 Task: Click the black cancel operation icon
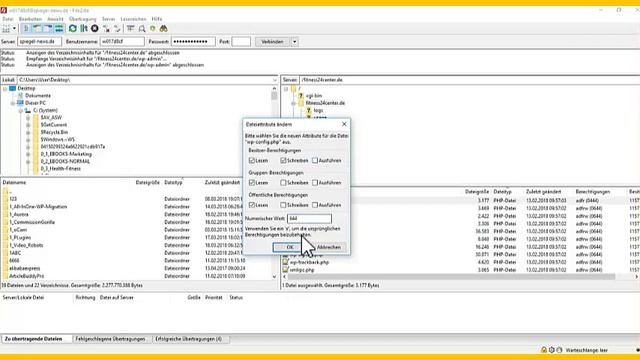pos(95,29)
